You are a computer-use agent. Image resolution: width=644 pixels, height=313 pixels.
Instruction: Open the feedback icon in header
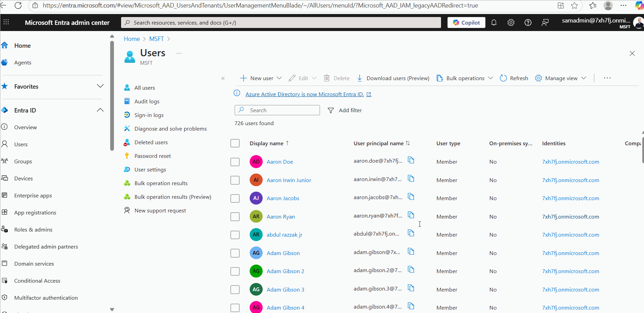[x=545, y=23]
